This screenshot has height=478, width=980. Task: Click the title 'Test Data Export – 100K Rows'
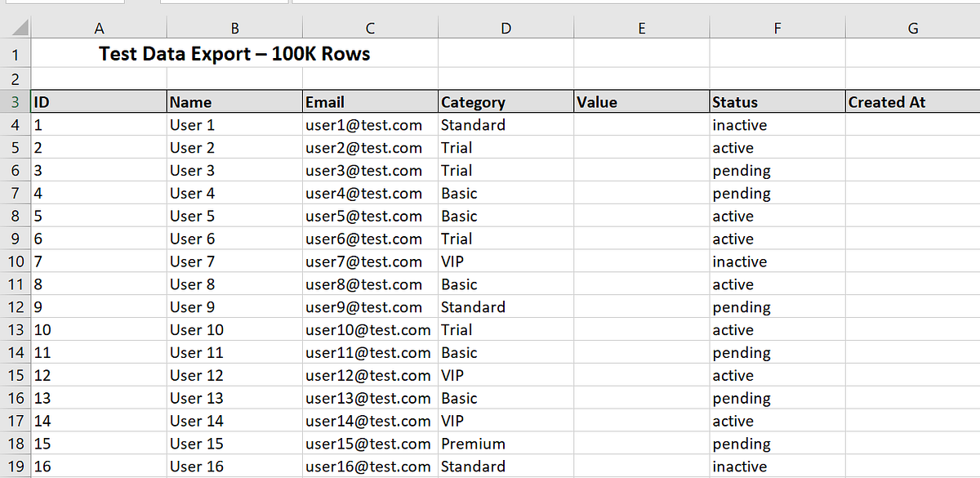point(234,54)
